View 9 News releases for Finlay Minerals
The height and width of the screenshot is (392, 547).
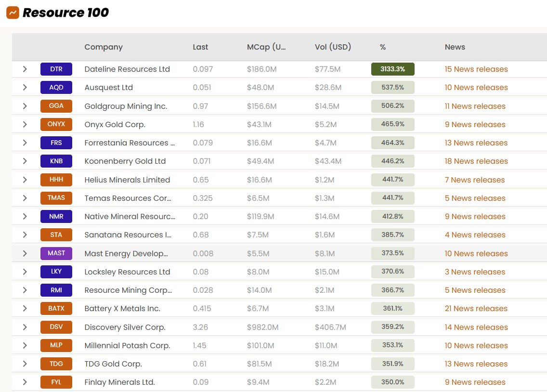point(475,382)
